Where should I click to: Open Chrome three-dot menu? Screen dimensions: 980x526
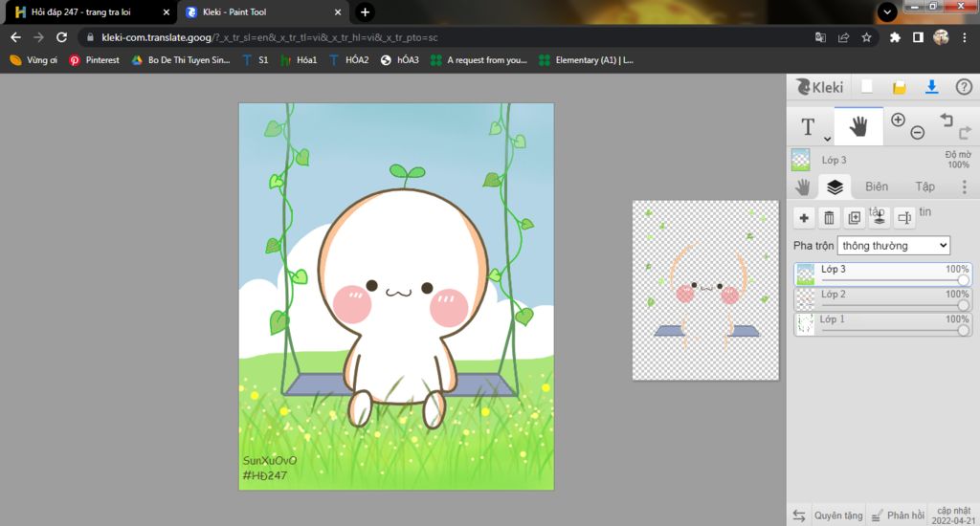(x=964, y=37)
